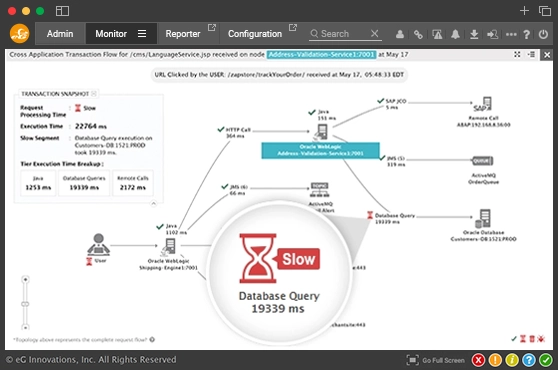Toggle the green normal status circle
The height and width of the screenshot is (370, 558).
[x=546, y=360]
